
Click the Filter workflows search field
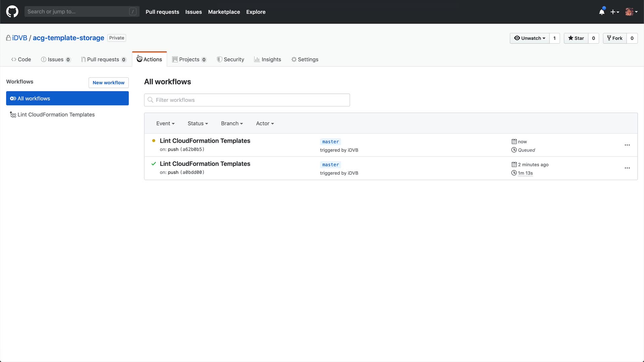[x=247, y=100]
